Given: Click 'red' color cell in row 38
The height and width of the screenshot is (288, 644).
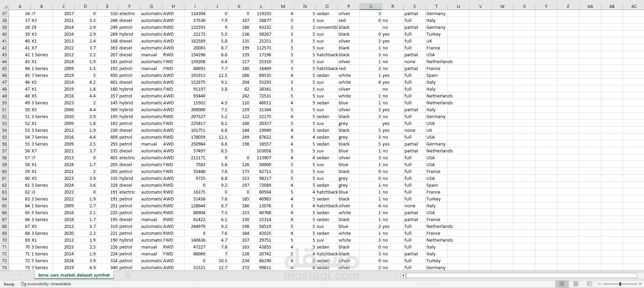Looking at the screenshot, I should [349, 21].
